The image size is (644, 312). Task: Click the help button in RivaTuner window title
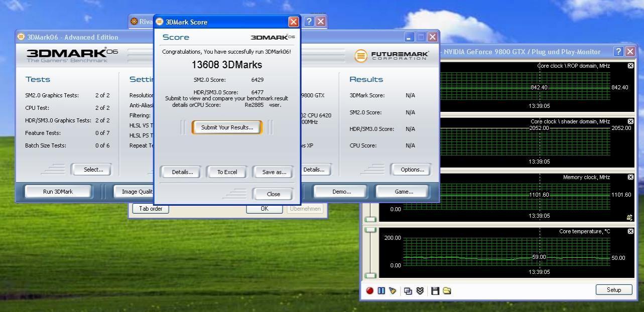click(x=309, y=21)
